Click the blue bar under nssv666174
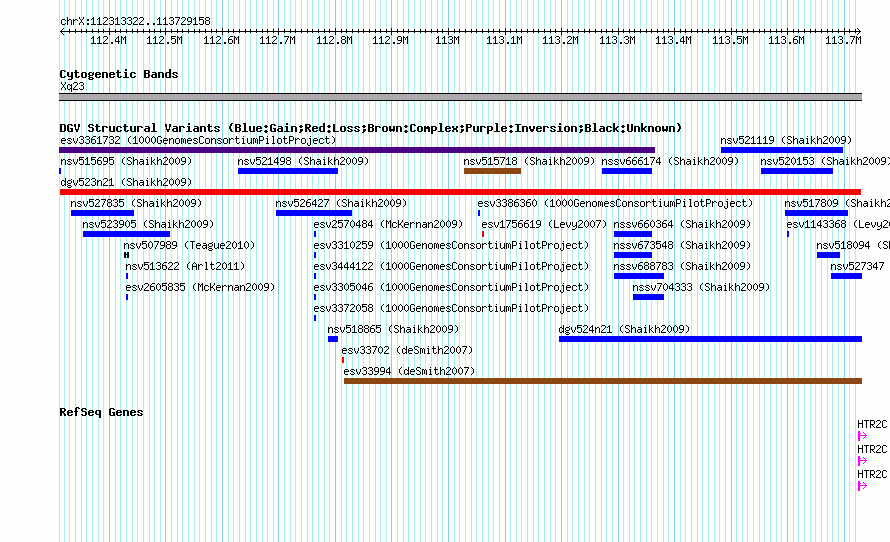 (x=627, y=171)
